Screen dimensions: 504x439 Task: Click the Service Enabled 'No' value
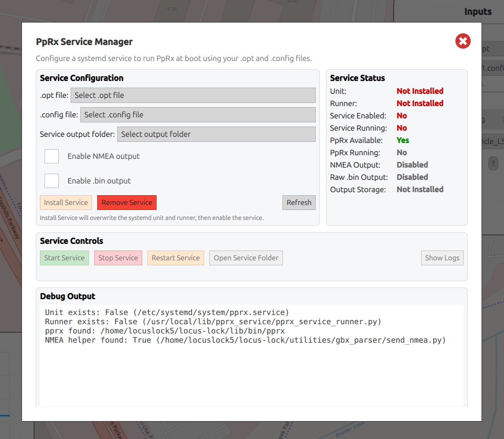coord(402,116)
